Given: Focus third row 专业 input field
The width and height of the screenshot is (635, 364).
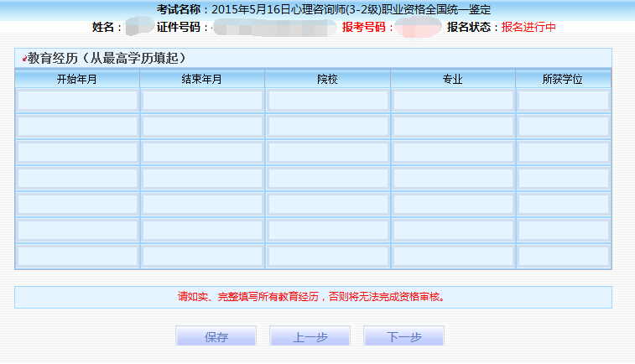Looking at the screenshot, I should click(452, 153).
